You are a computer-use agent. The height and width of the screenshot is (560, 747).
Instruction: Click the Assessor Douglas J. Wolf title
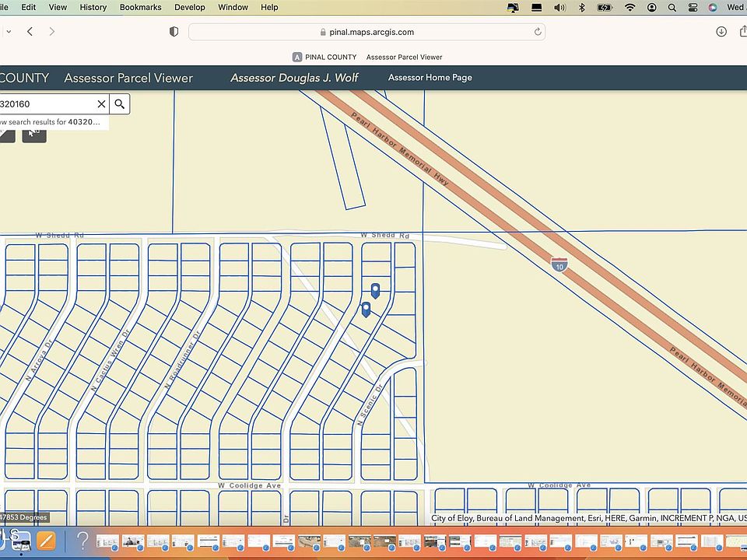294,78
